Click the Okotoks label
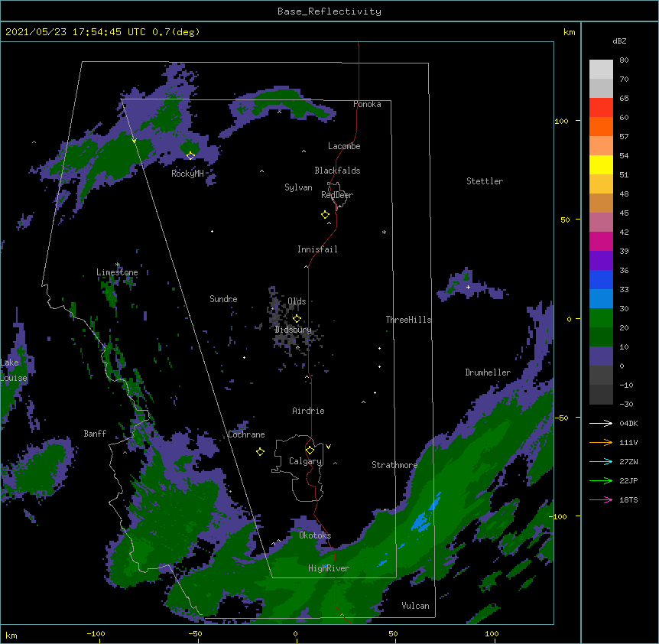This screenshot has height=644, width=659. coord(315,535)
